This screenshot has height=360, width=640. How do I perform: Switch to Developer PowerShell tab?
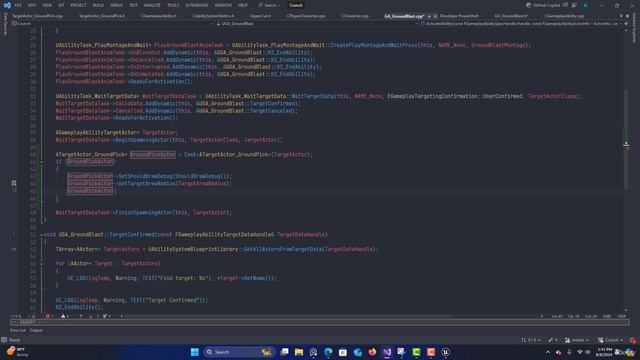pos(459,16)
